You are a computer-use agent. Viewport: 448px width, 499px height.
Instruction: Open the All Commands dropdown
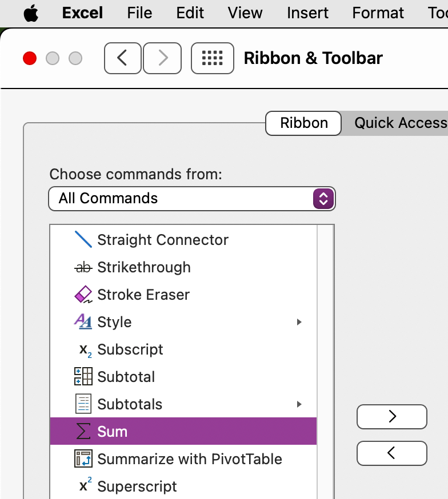tap(191, 199)
